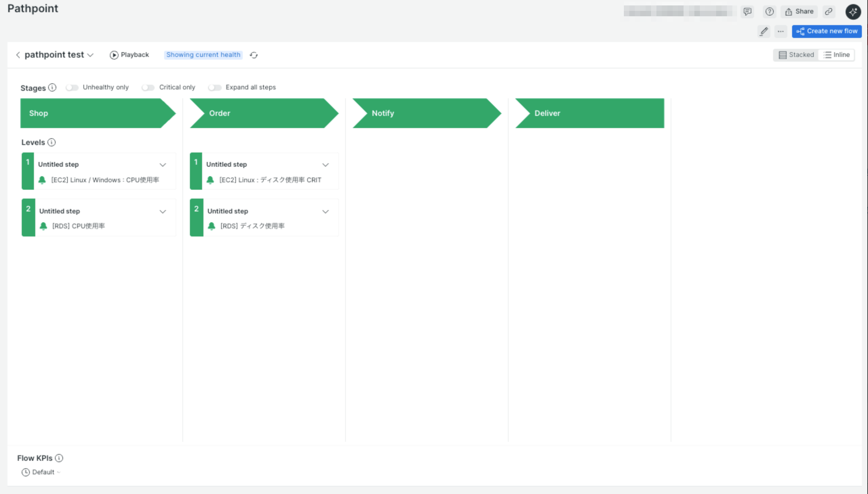Copy permalink with the link icon
868x494 pixels.
[828, 12]
